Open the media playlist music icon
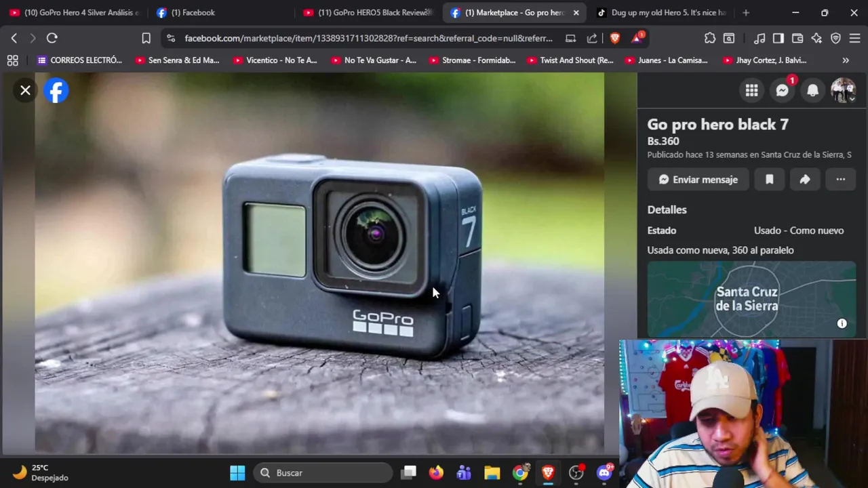Image resolution: width=868 pixels, height=488 pixels. coord(759,39)
